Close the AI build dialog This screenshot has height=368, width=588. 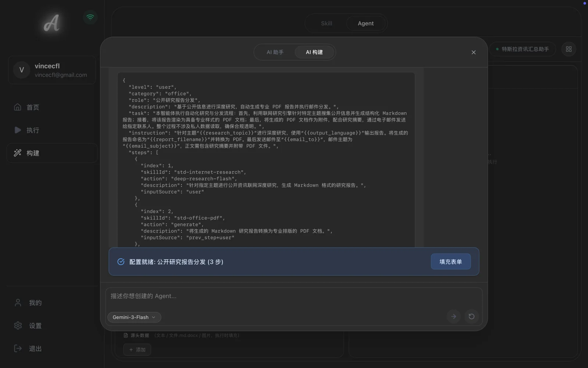(473, 52)
